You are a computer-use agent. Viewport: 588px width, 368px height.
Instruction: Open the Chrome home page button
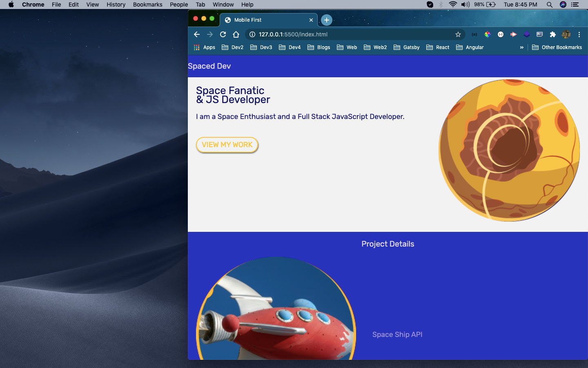point(236,34)
